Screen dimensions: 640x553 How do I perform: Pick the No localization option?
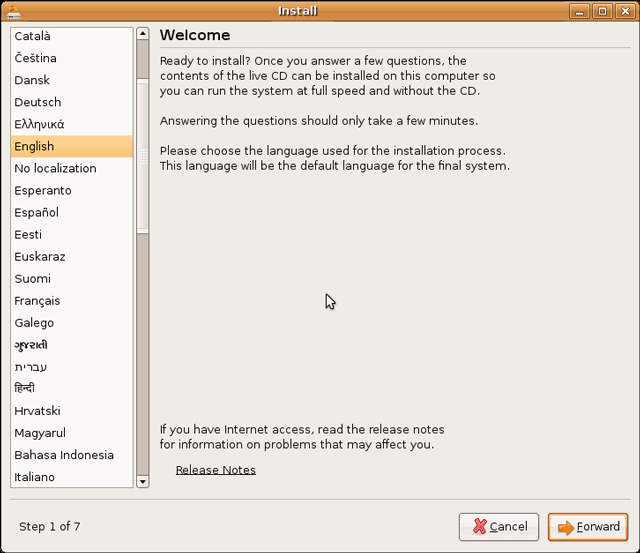[x=55, y=168]
